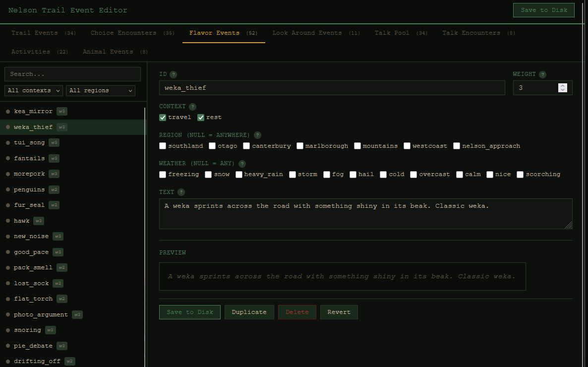This screenshot has width=588, height=367.
Task: Uncheck the travel context checkbox
Action: (x=163, y=118)
